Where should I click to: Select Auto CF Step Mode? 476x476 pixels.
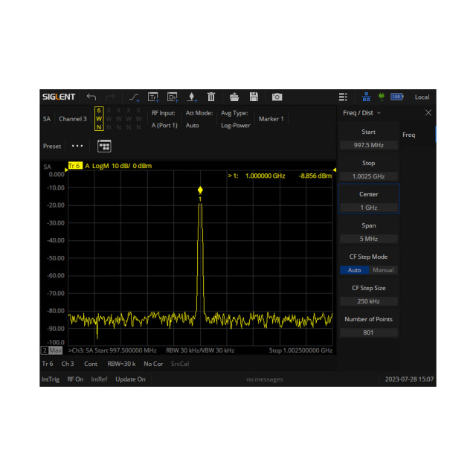pyautogui.click(x=354, y=270)
